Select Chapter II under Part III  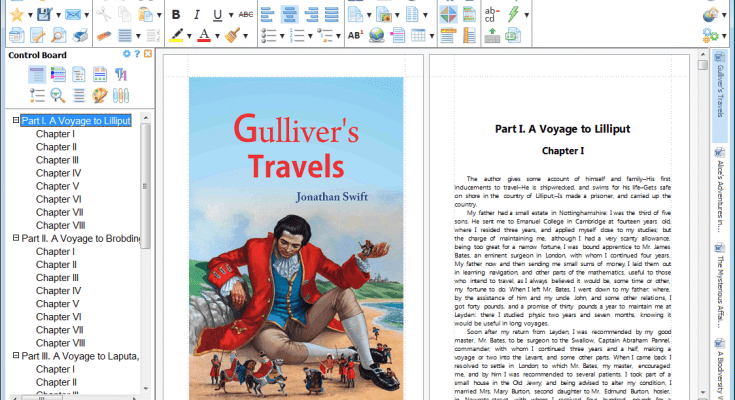tap(56, 382)
